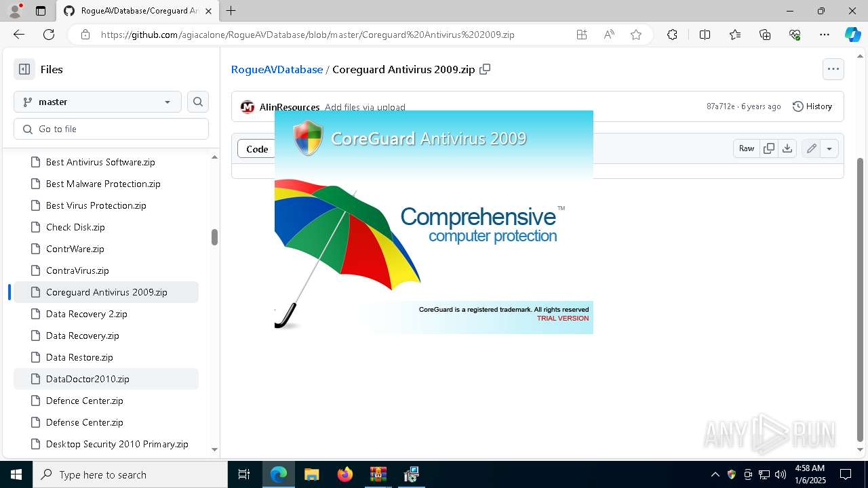Click AlinResources avatar image
The image size is (868, 488).
click(248, 107)
